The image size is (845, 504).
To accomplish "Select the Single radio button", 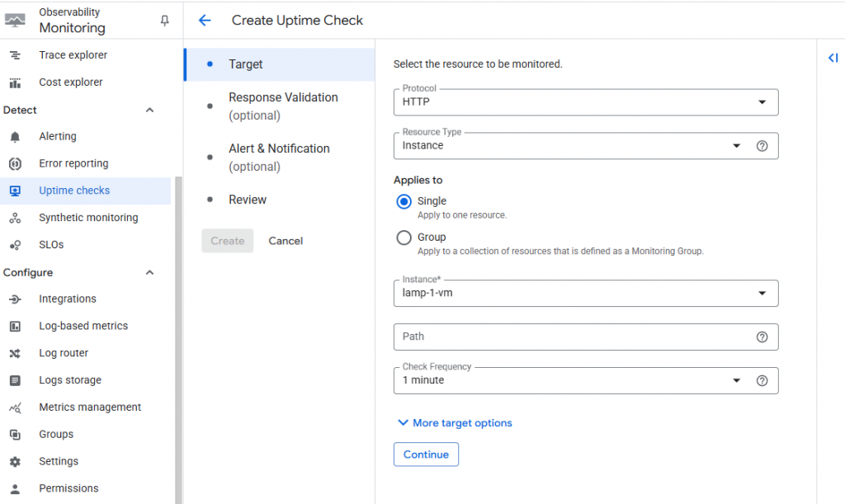I will click(x=404, y=201).
